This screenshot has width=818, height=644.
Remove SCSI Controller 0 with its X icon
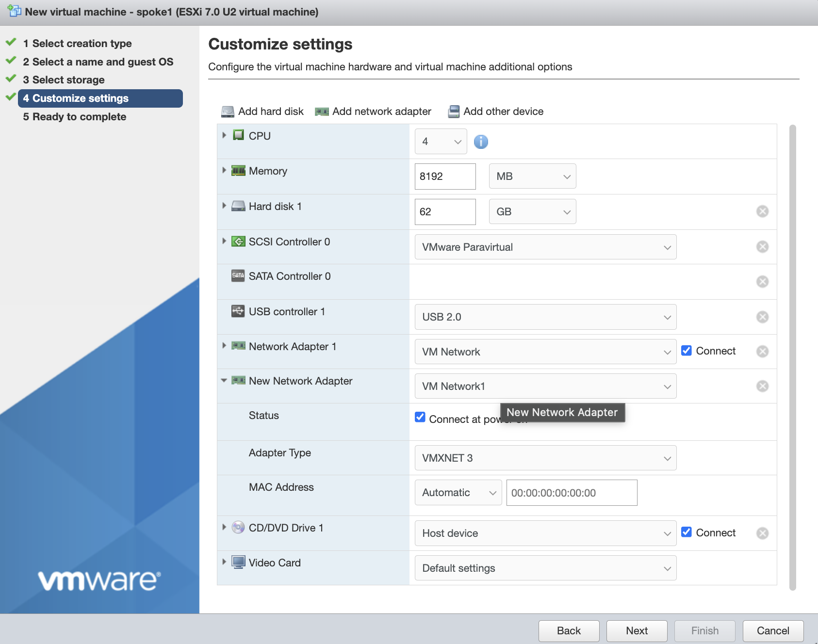[x=762, y=246]
